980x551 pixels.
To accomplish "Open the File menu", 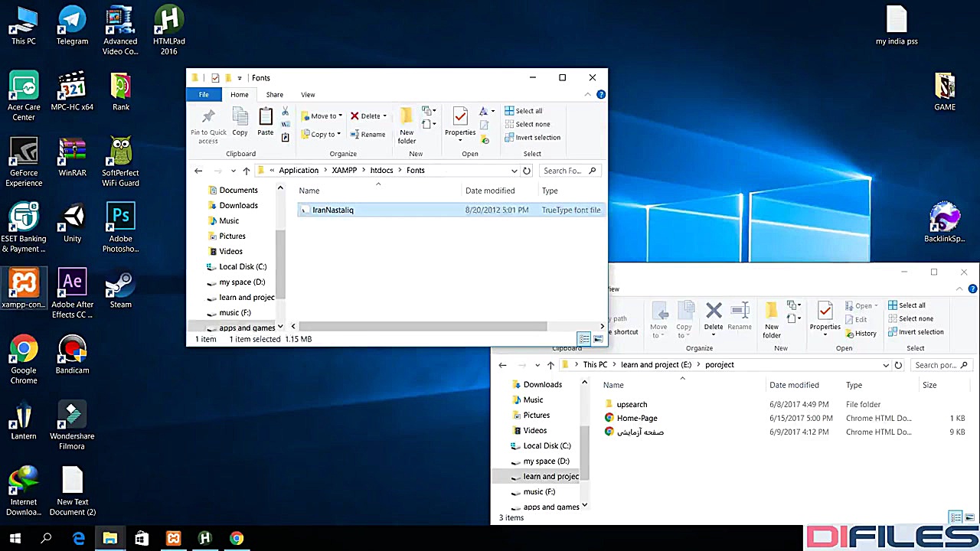I will point(204,94).
